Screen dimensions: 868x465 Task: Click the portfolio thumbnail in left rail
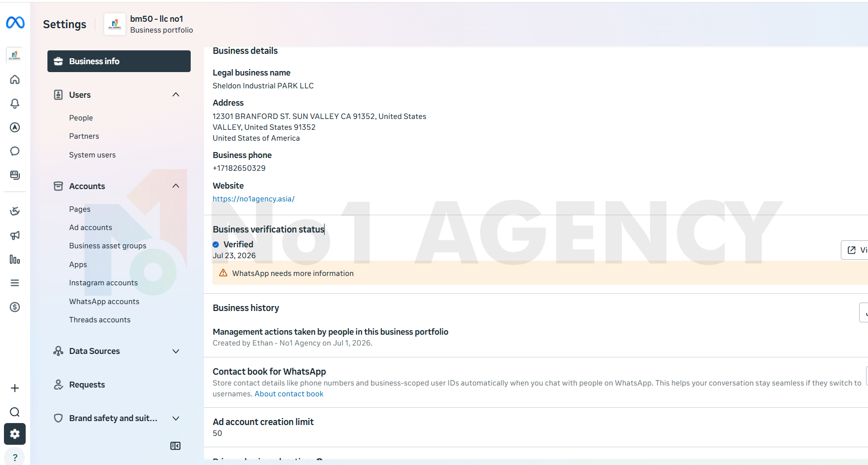point(15,55)
